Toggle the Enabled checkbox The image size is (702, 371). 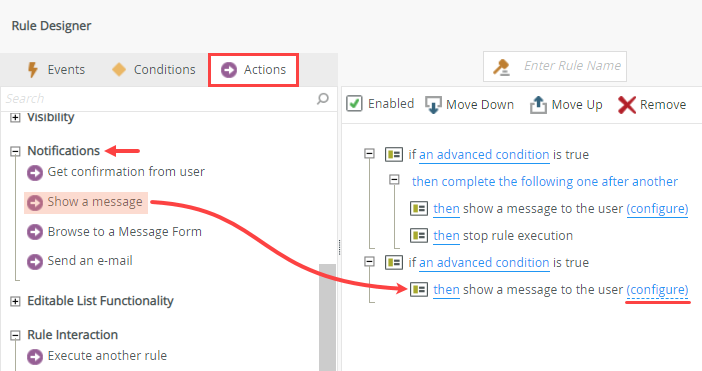pos(354,104)
